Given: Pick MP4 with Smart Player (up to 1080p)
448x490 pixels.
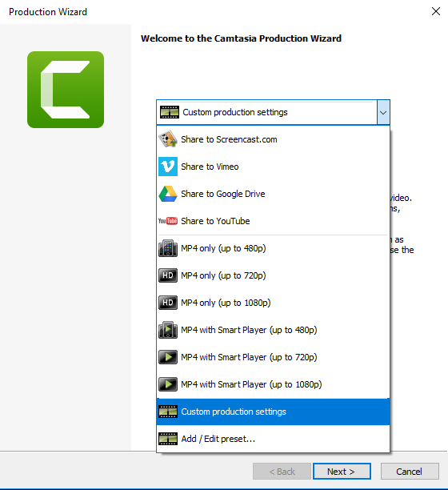Looking at the screenshot, I should (x=273, y=384).
